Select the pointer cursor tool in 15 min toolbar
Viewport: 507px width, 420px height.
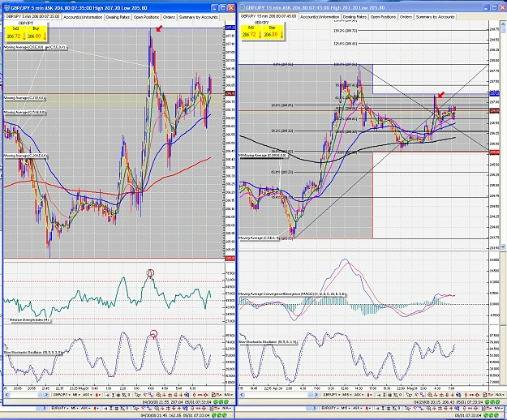click(x=409, y=395)
